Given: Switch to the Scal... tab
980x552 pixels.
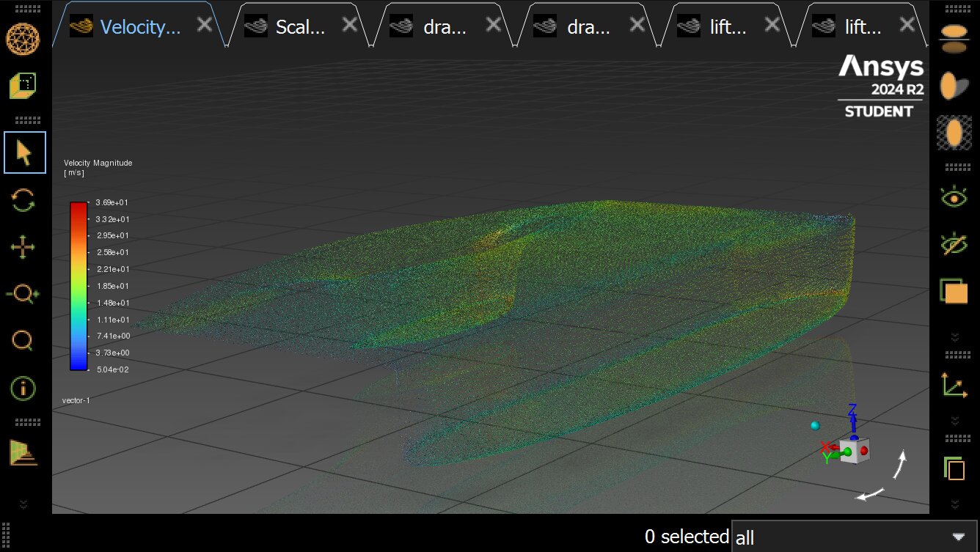Looking at the screenshot, I should 299,27.
